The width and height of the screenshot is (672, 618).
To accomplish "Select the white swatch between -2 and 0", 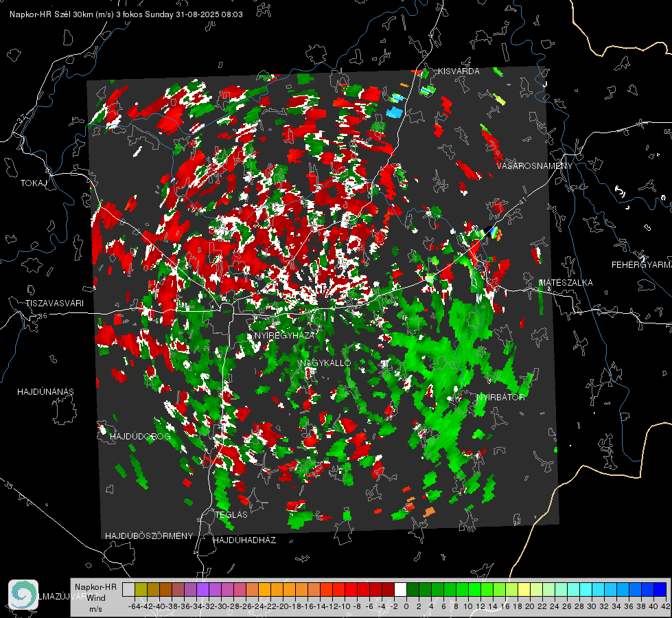I will click(x=400, y=589).
